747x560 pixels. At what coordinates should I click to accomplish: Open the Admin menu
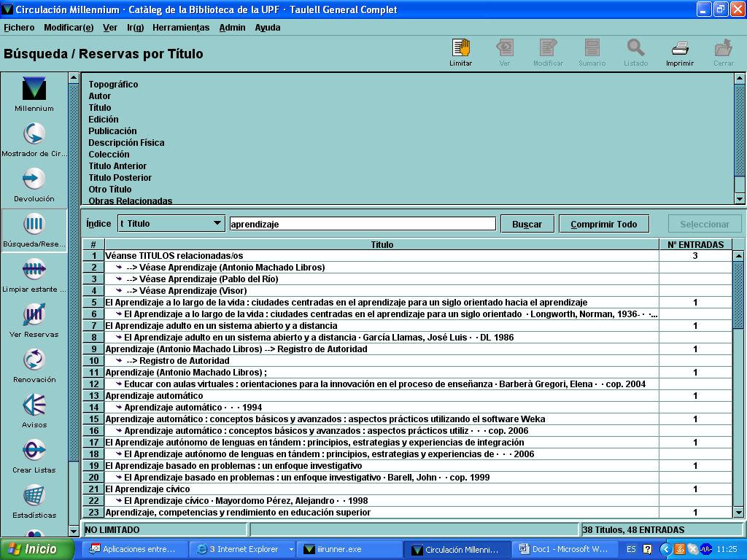point(232,28)
